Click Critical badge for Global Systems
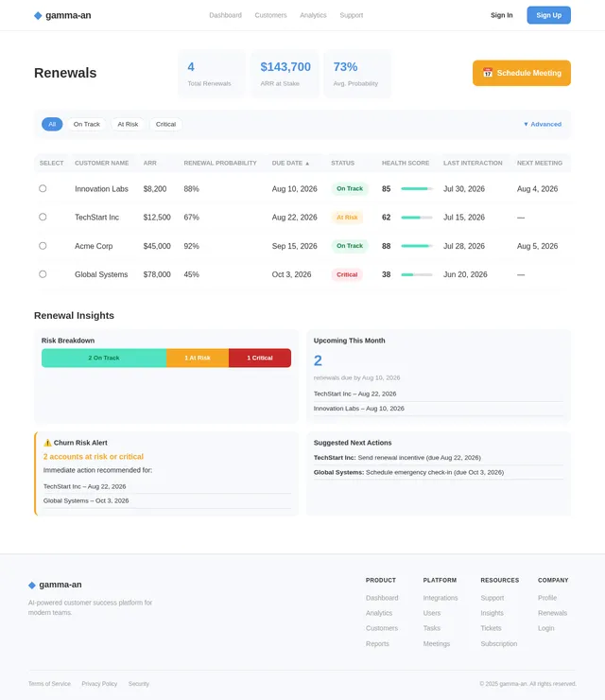 click(x=347, y=274)
